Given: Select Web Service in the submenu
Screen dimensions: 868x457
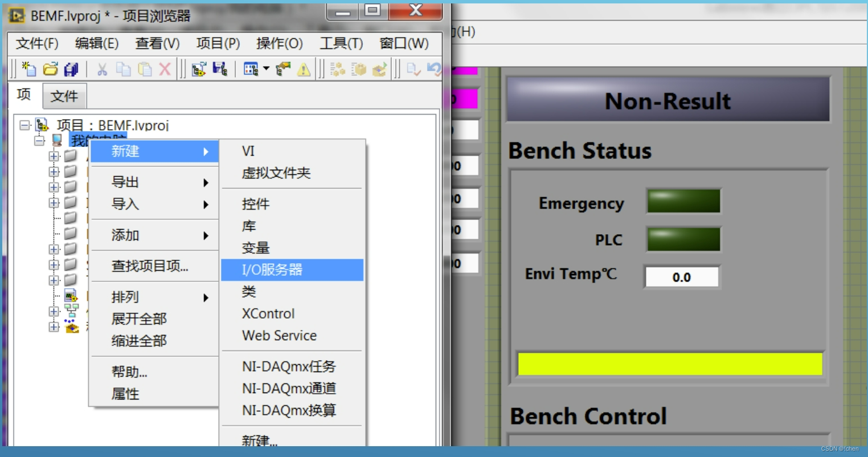Looking at the screenshot, I should (292, 336).
